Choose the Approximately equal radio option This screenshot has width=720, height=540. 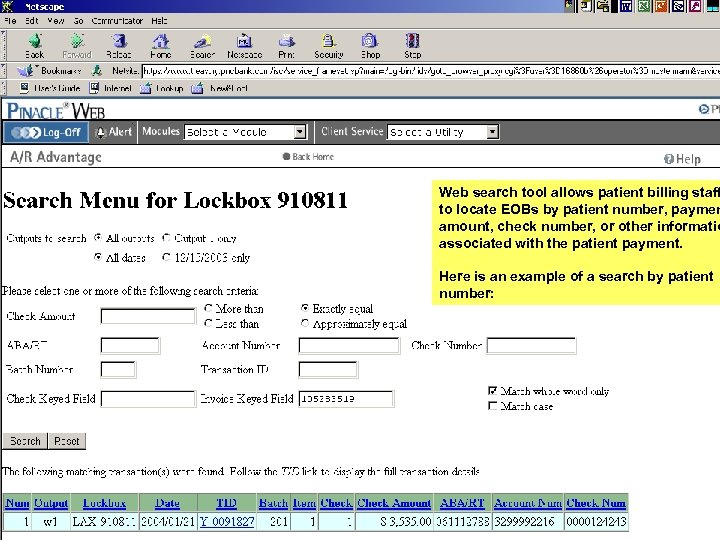tap(305, 323)
